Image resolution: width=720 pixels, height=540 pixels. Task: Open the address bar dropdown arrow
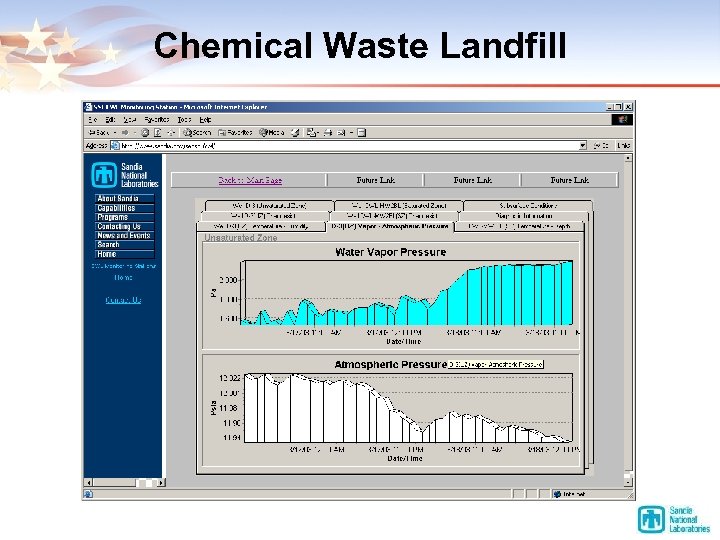point(583,146)
